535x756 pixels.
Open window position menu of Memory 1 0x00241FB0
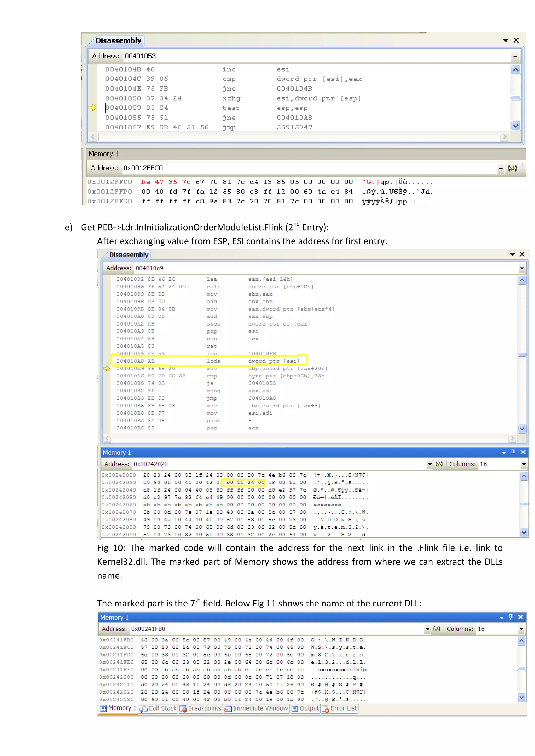501,618
